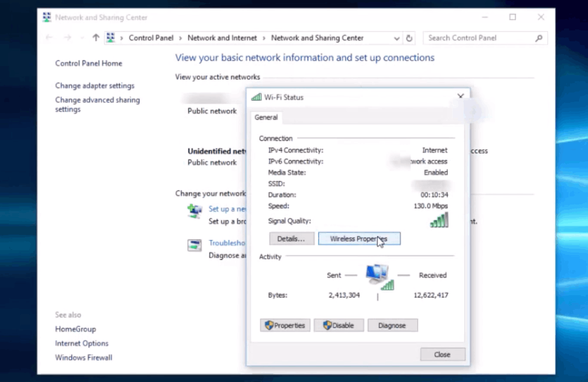Open Control Panel Home
This screenshot has width=588, height=382.
click(x=89, y=64)
